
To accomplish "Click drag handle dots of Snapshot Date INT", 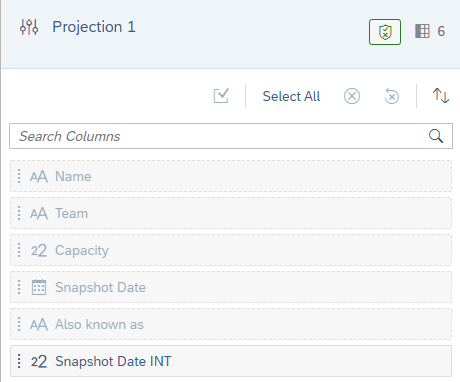I will coord(19,361).
